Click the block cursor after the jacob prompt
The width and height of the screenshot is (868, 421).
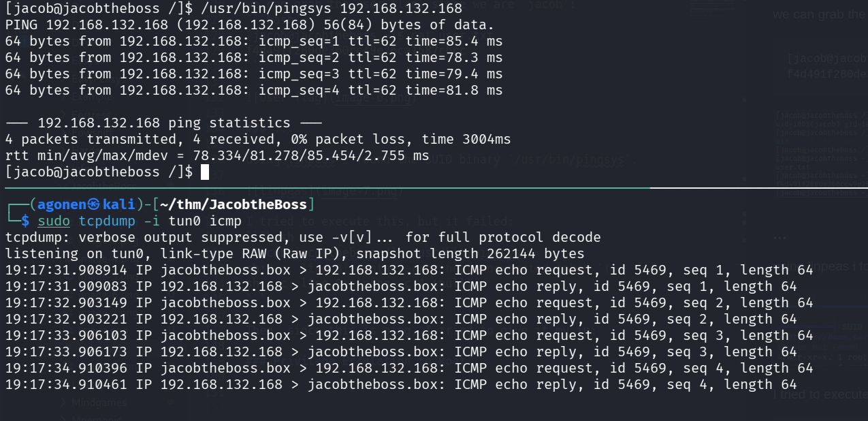pos(205,172)
